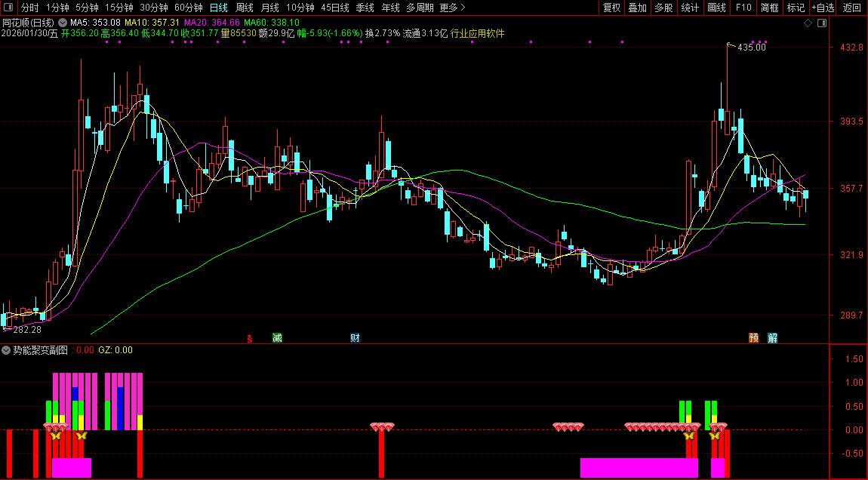This screenshot has height=480, width=868.
Task: Click the diamond icon above the chart
Action: [x=808, y=23]
